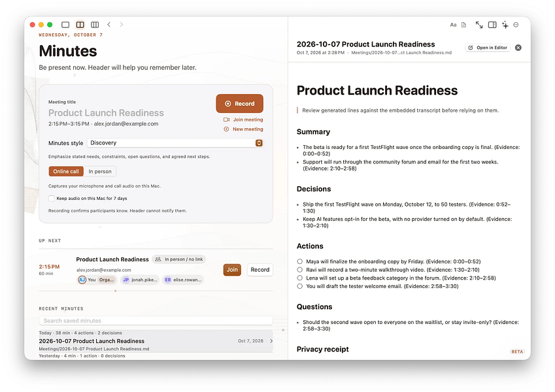Expand the Oct 7, 2026 row chevron
The image size is (555, 392).
(271, 341)
